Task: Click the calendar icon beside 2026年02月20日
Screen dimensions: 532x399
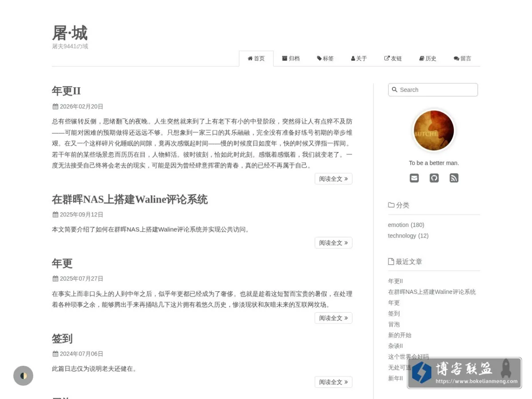Action: pos(55,106)
